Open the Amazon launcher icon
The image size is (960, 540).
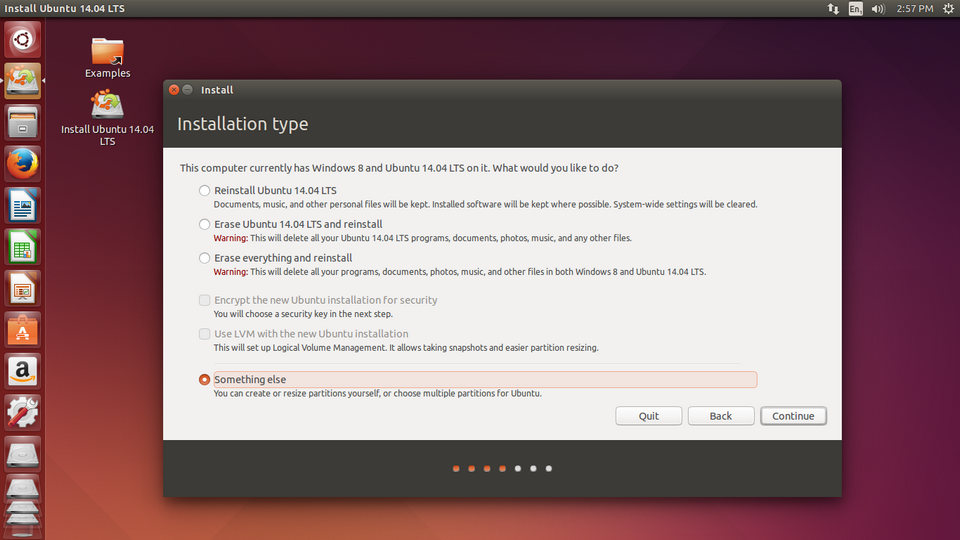click(23, 372)
